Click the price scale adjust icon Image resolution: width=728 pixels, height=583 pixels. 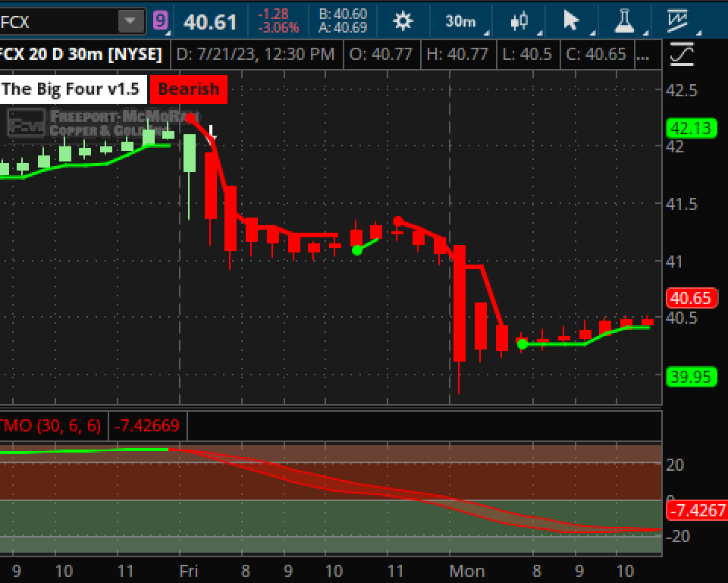[x=682, y=55]
